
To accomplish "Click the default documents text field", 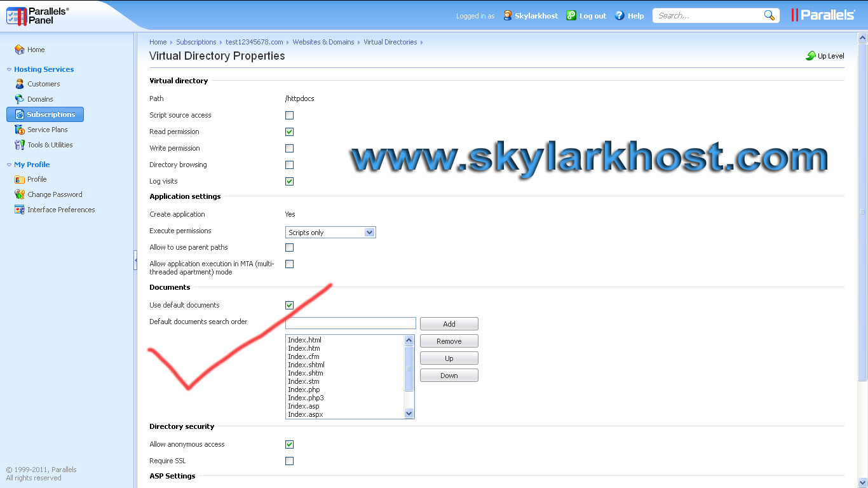I will (x=351, y=323).
